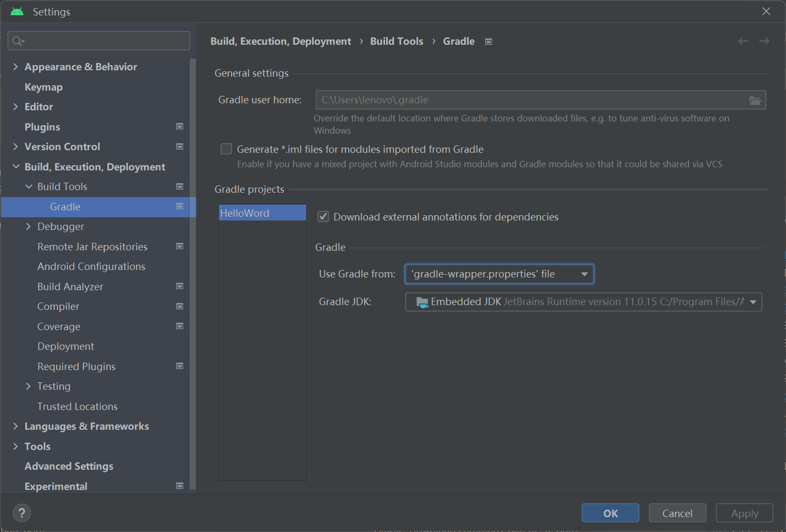
Task: Collapse Build, Execution, Deployment section
Action: click(x=15, y=167)
